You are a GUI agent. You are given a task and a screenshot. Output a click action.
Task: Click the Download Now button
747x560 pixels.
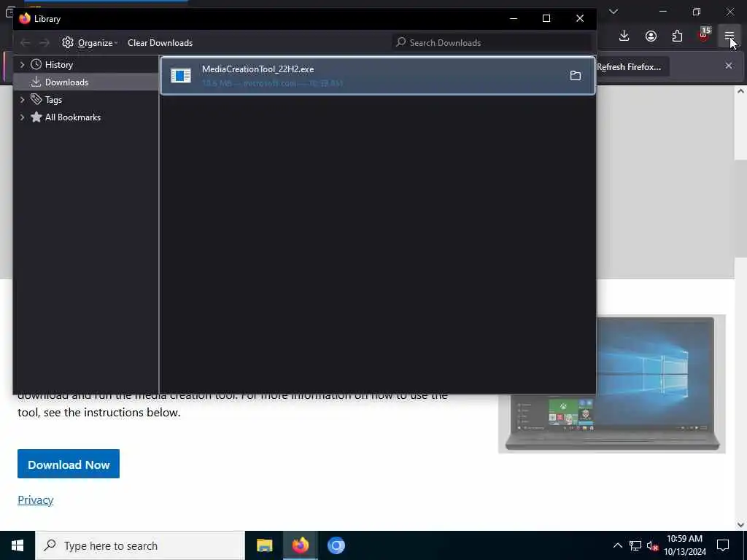69,464
